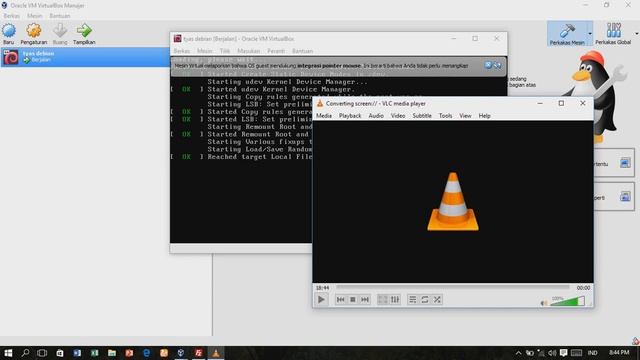Viewport: 640px width, 360px height.
Task: Open VLC Help menu
Action: pos(484,116)
